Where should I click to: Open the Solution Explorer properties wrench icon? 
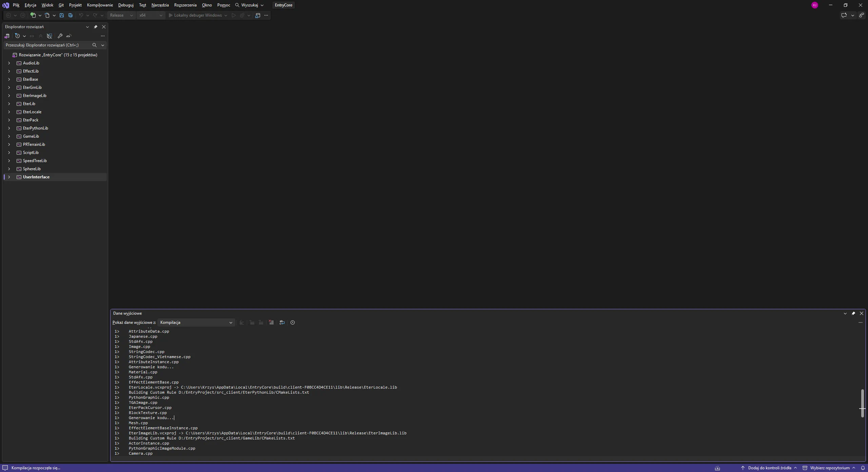pyautogui.click(x=60, y=36)
